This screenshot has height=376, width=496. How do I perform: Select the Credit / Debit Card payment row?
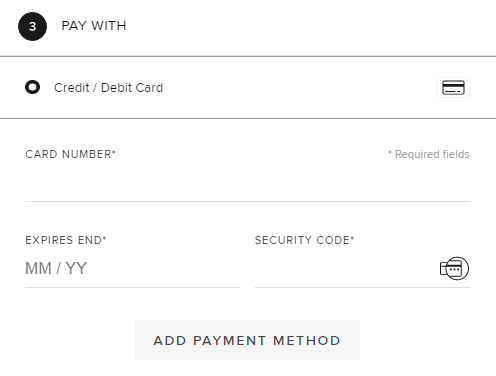click(248, 88)
